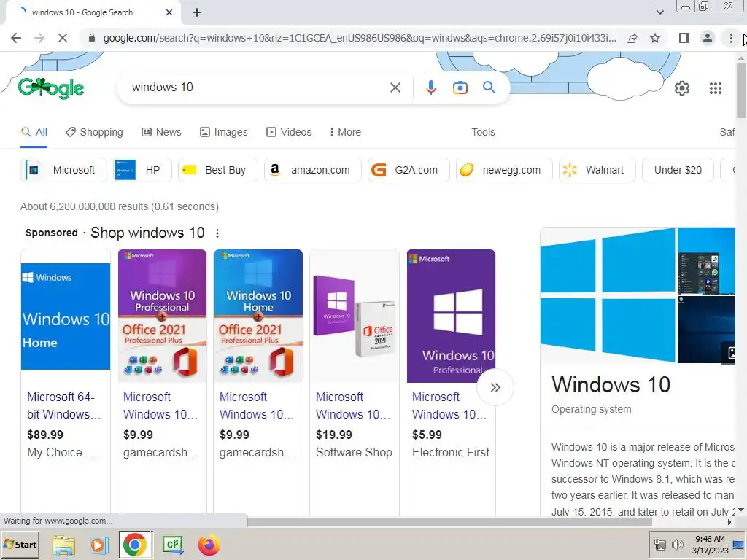Expand the More search options
747x560 pixels.
tap(345, 133)
